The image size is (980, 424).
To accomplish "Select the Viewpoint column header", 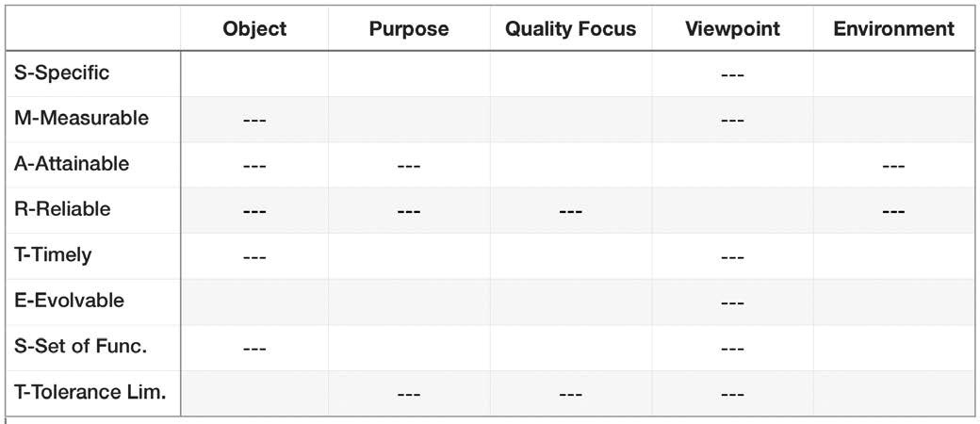I will [732, 29].
